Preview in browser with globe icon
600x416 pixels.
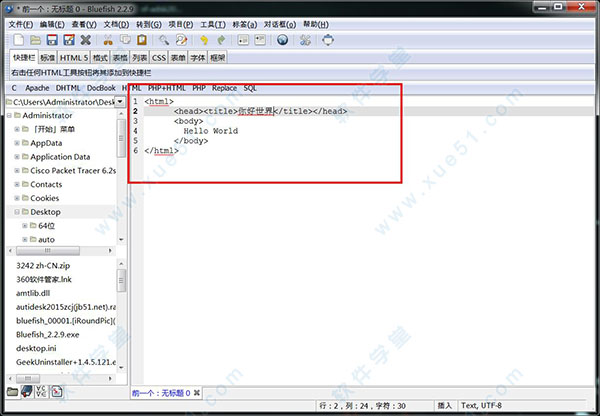(282, 40)
